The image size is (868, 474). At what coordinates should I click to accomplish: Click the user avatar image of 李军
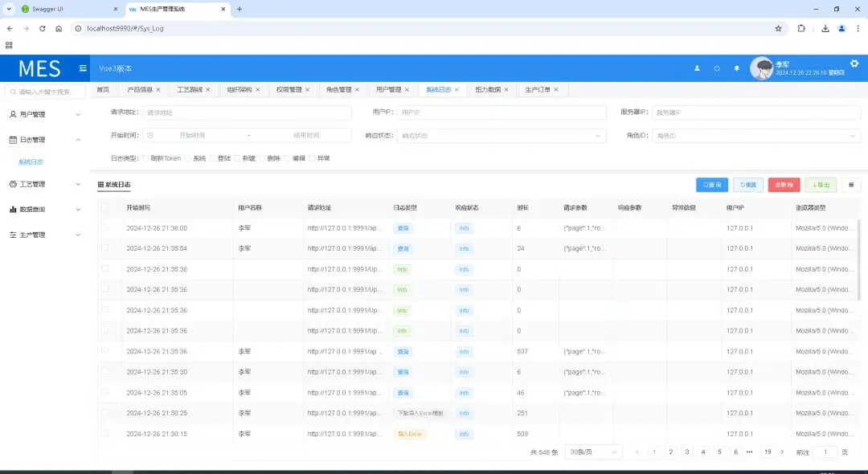pos(762,67)
